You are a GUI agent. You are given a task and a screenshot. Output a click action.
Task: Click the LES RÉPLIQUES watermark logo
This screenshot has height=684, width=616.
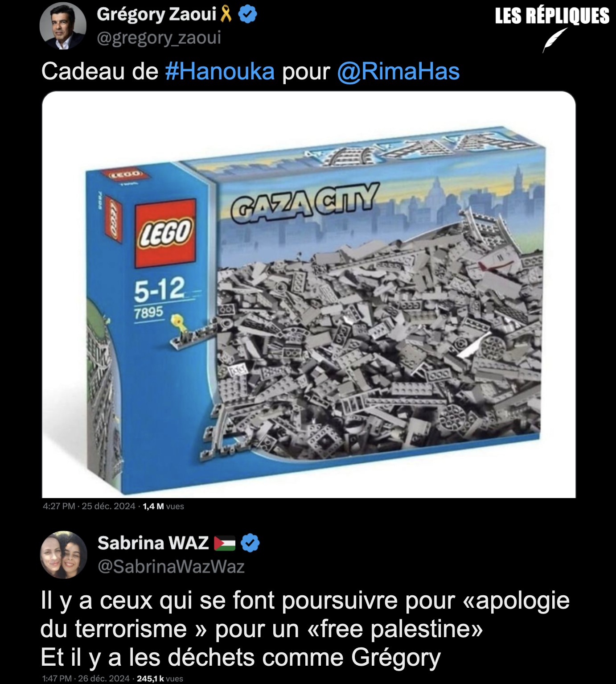coord(552,16)
